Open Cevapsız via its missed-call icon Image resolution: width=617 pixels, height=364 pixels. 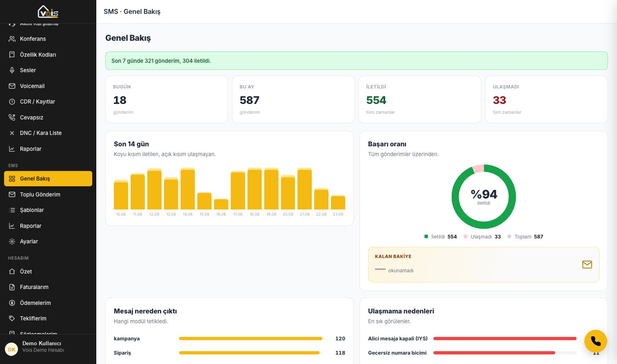coord(12,117)
